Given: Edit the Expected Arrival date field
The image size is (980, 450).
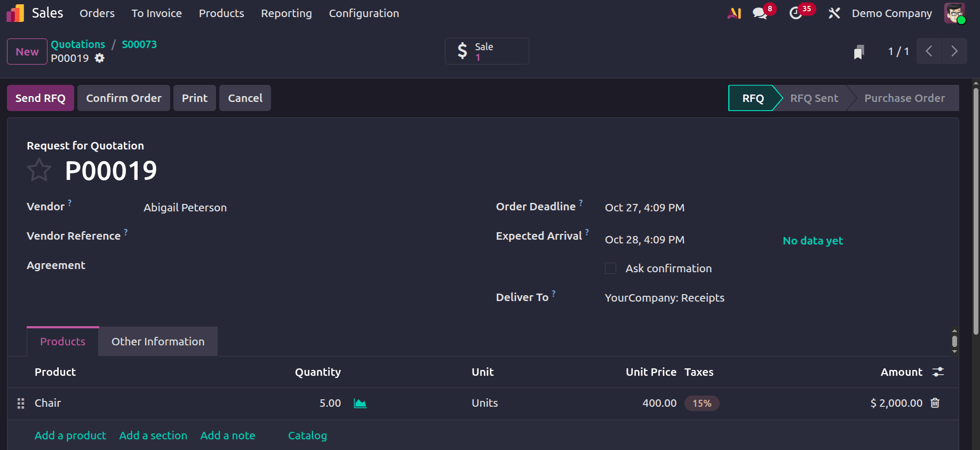Looking at the screenshot, I should (x=644, y=240).
